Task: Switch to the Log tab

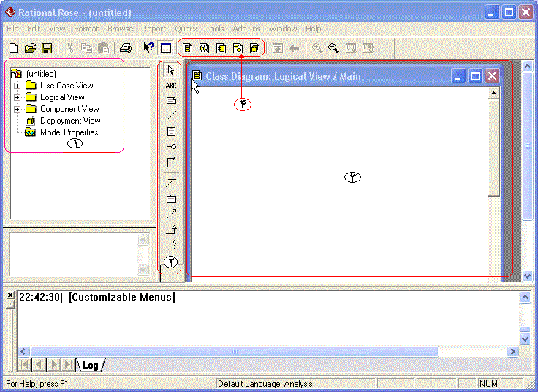Action: coord(90,365)
